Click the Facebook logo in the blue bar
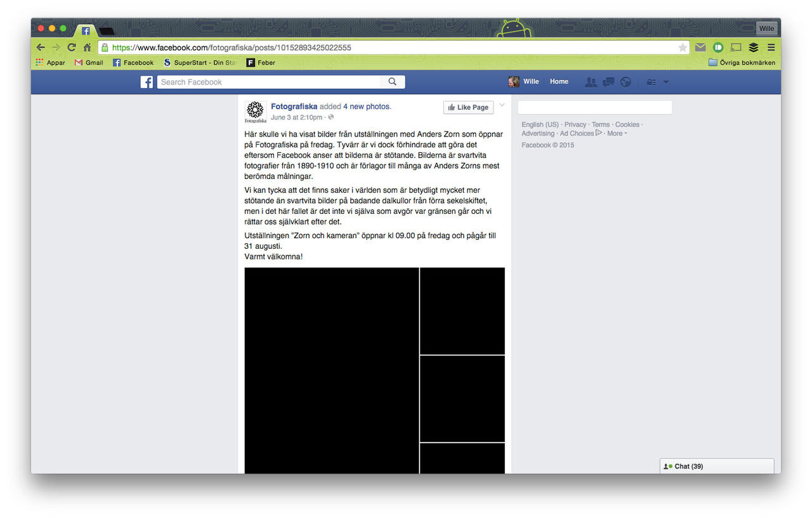The height and width of the screenshot is (518, 812). tap(147, 82)
